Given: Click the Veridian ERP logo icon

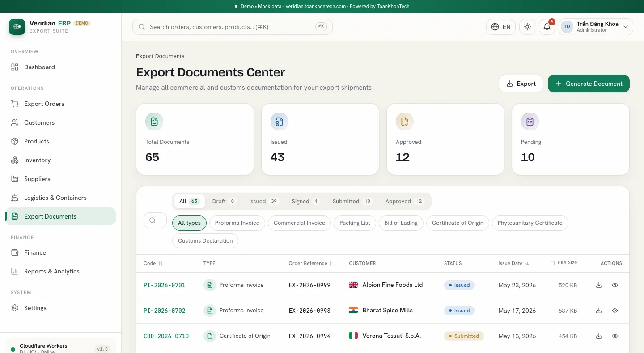Looking at the screenshot, I should tap(17, 27).
